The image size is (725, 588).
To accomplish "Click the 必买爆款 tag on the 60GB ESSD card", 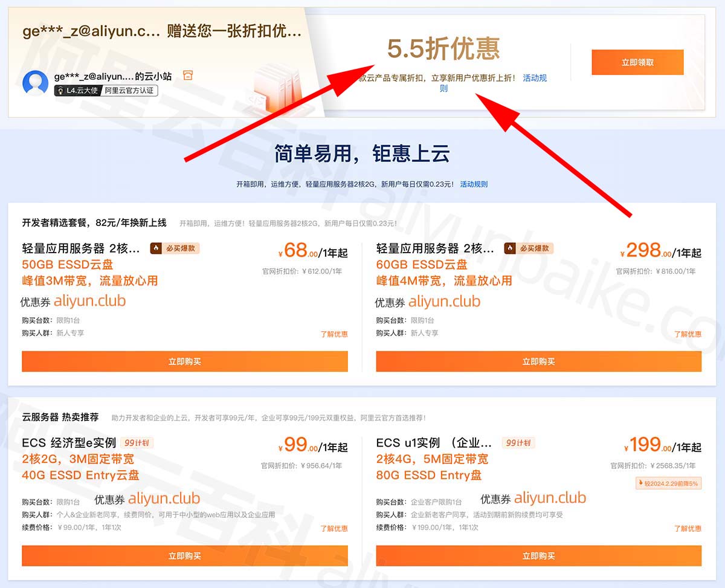I will [529, 248].
